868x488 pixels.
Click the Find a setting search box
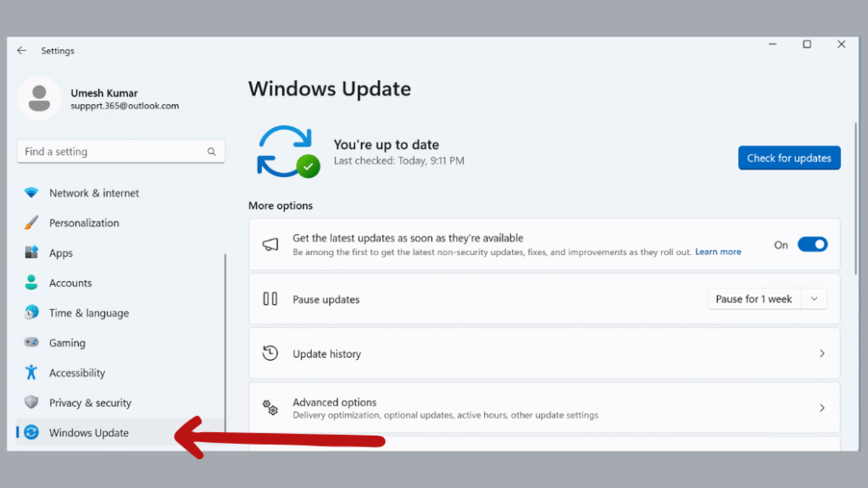[120, 152]
